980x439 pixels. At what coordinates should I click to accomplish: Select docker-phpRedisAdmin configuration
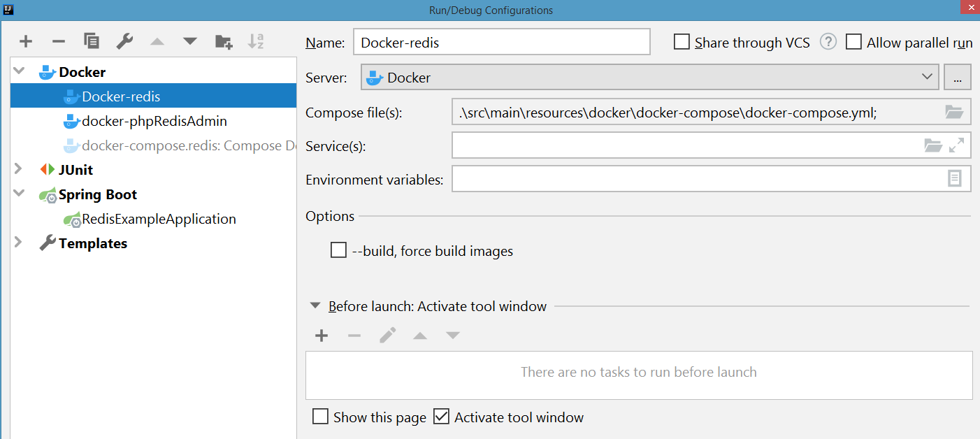click(153, 121)
